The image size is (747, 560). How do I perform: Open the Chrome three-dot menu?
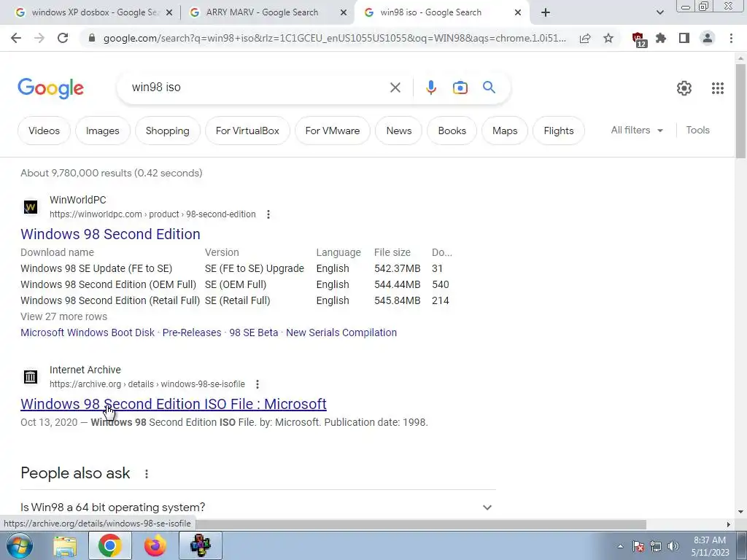click(731, 38)
